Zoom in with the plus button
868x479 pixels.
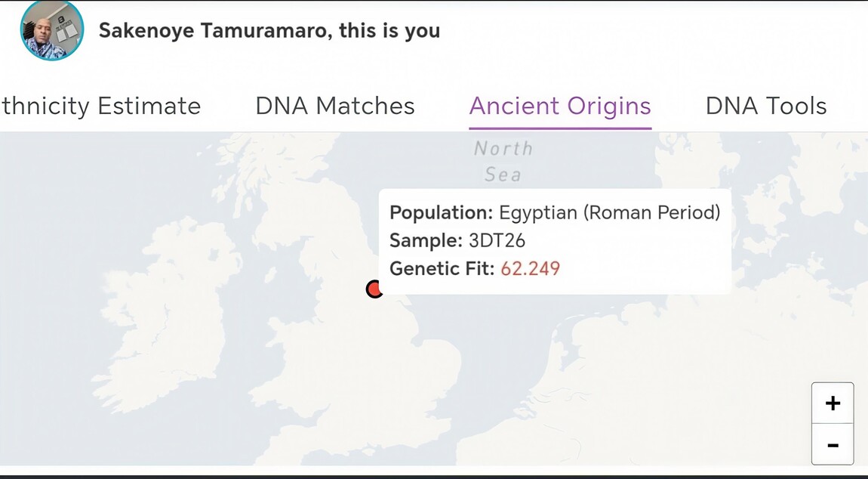pos(833,403)
